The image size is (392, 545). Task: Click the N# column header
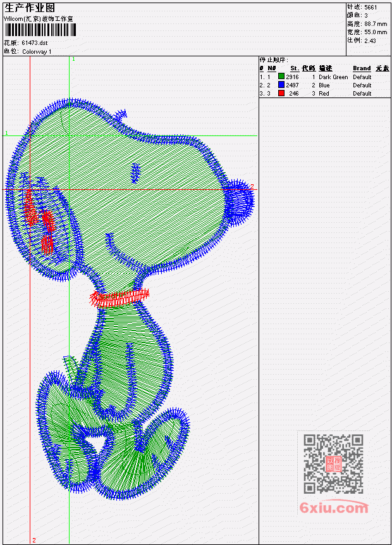[x=271, y=68]
